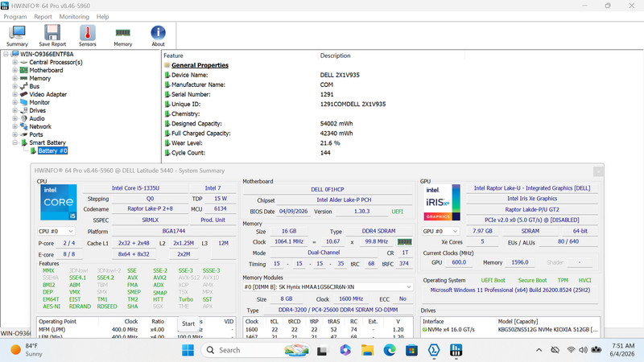The image size is (644, 362).
Task: Click the Windows Start button
Action: coord(188,350)
